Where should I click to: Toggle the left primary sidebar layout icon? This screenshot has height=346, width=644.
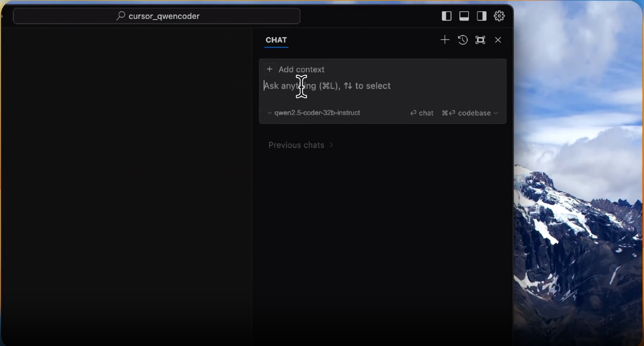point(446,16)
